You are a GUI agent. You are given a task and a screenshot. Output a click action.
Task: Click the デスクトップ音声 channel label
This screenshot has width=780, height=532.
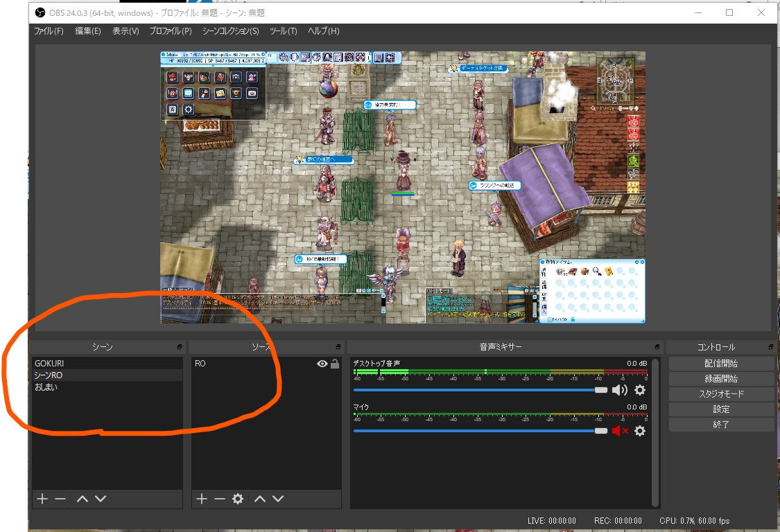(x=376, y=364)
